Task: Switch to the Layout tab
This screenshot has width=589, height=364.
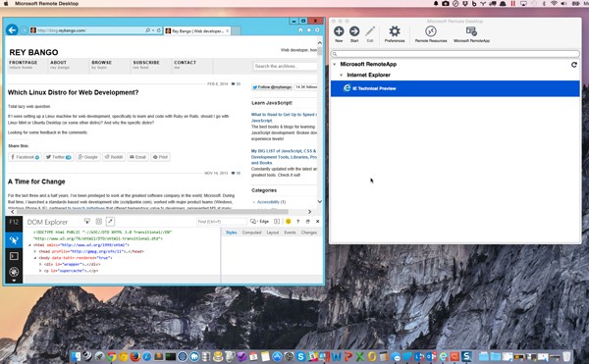Action: point(273,233)
